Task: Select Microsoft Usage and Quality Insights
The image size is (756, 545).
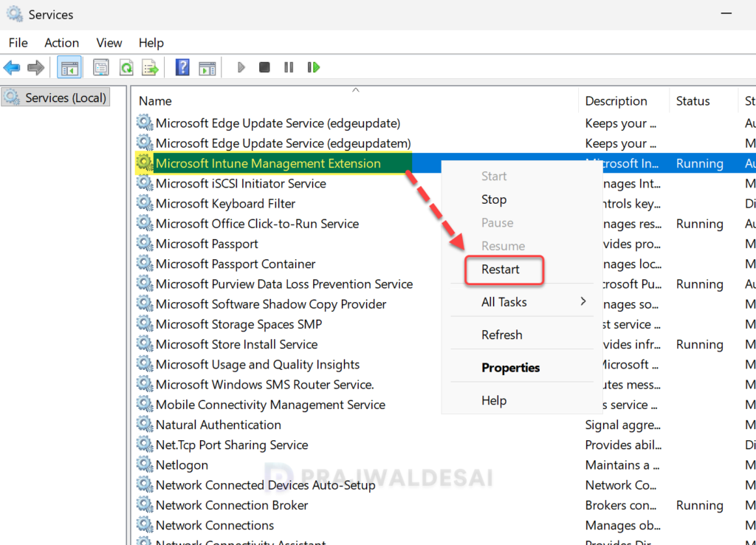Action: (258, 364)
